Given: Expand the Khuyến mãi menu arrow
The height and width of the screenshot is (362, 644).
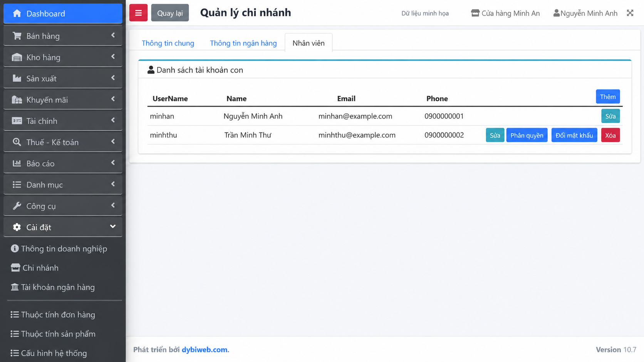Looking at the screenshot, I should pyautogui.click(x=113, y=99).
